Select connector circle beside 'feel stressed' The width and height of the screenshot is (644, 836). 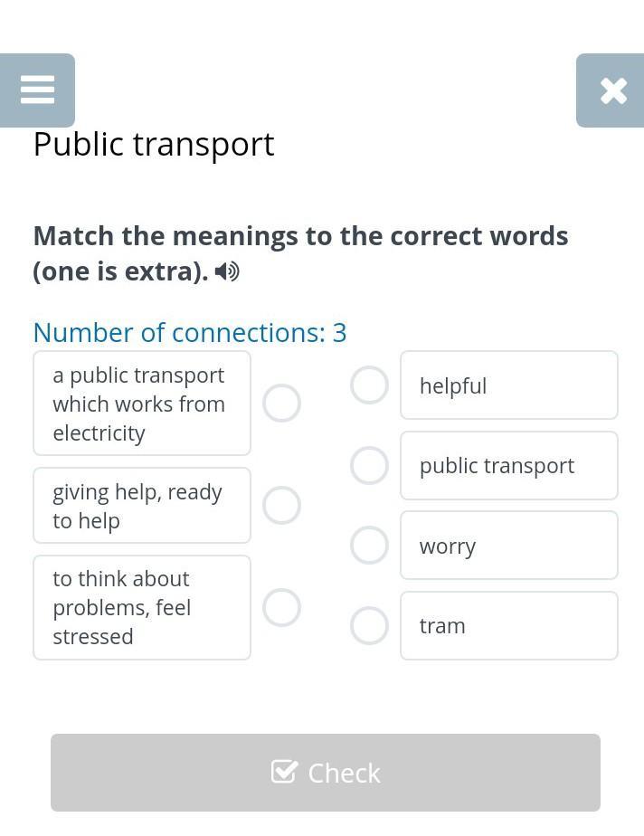pos(281,608)
